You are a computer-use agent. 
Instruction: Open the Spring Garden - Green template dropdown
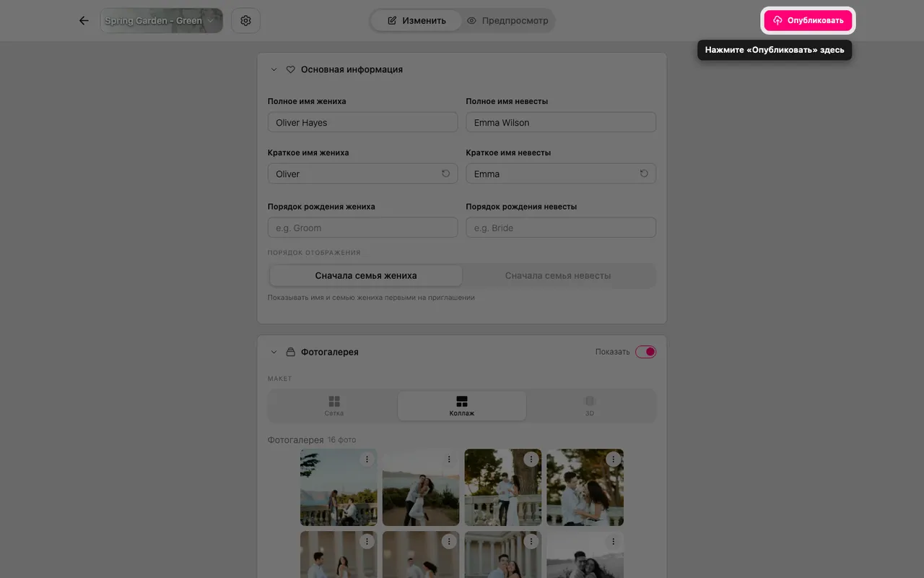click(161, 21)
